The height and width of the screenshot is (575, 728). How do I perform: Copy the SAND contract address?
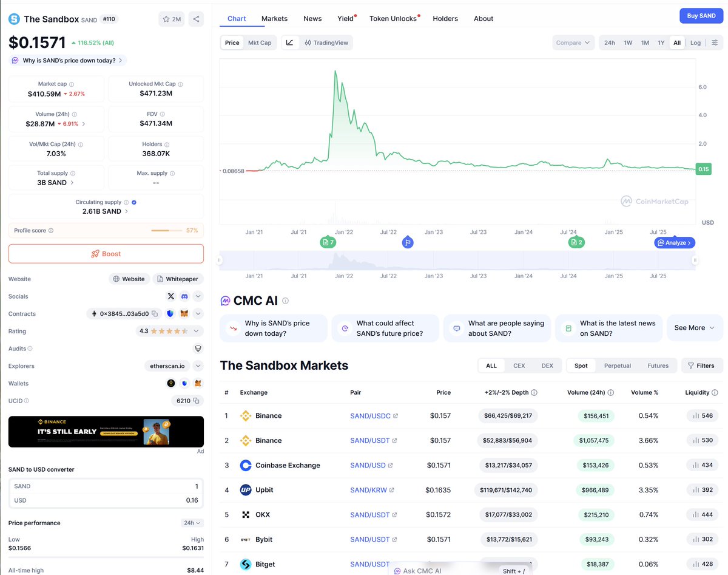point(155,313)
